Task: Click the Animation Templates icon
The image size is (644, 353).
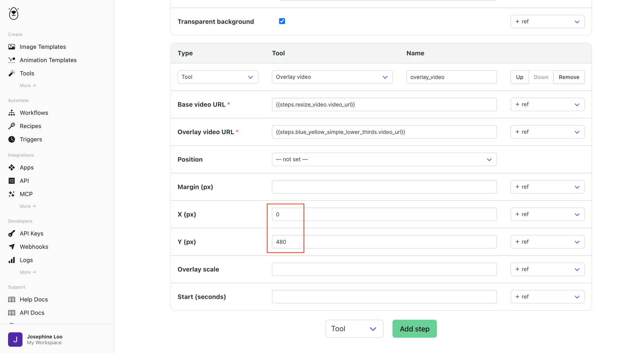Action: (12, 60)
